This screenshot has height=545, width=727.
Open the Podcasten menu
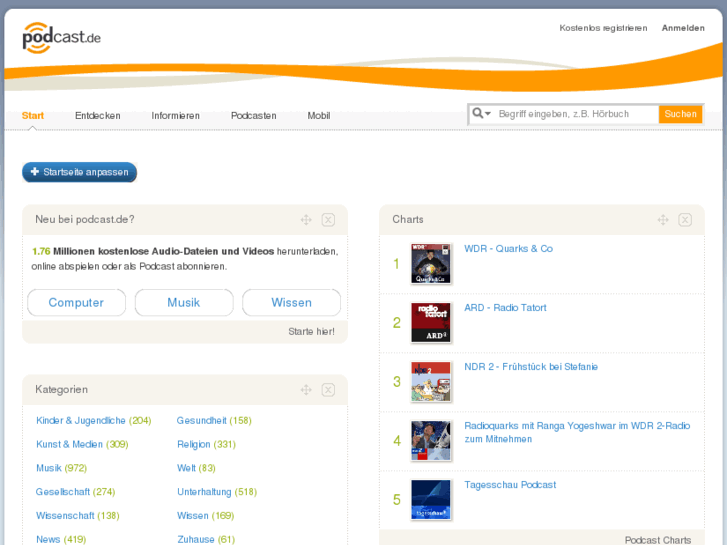point(254,115)
